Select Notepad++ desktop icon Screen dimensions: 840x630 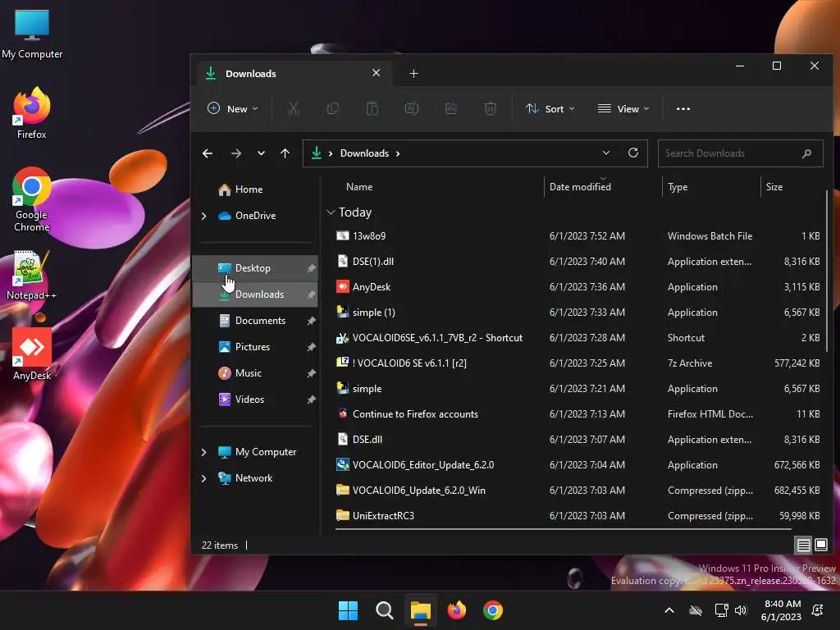point(32,276)
